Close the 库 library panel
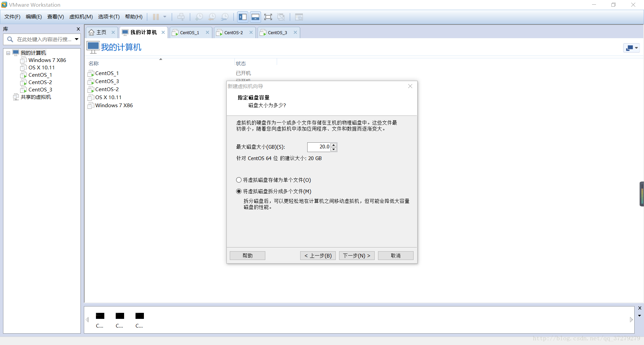Image resolution: width=644 pixels, height=345 pixels. [x=78, y=29]
